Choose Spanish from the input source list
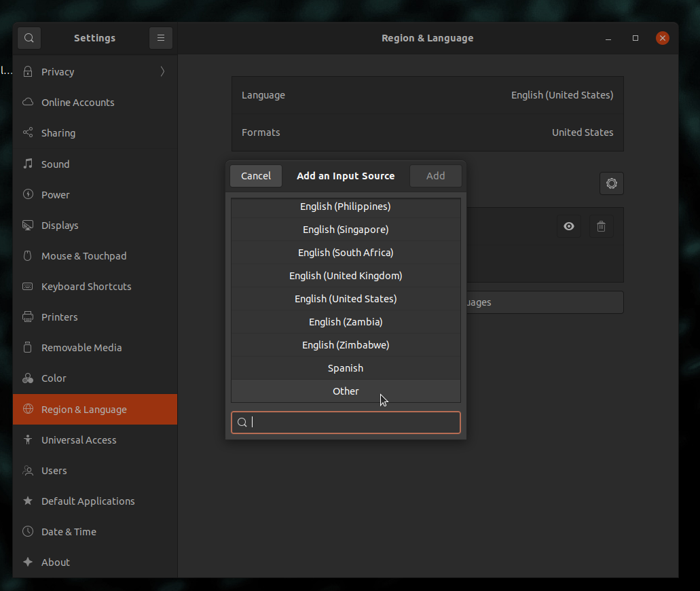 coord(346,368)
